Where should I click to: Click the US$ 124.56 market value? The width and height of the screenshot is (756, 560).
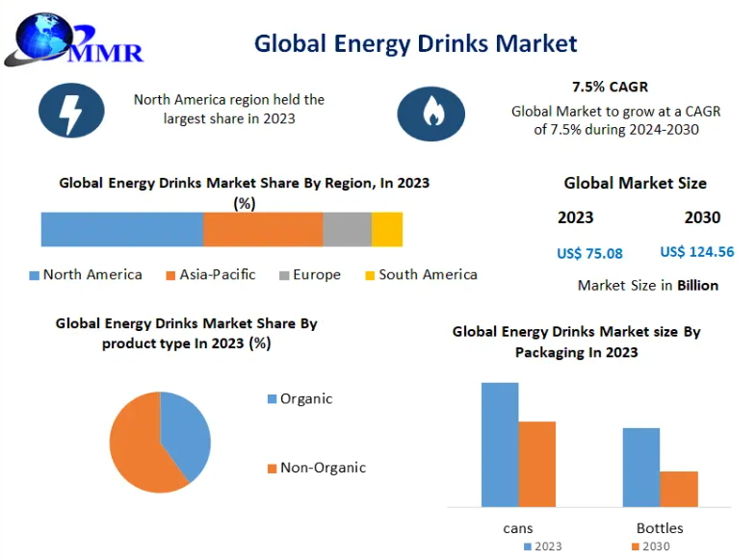(696, 252)
